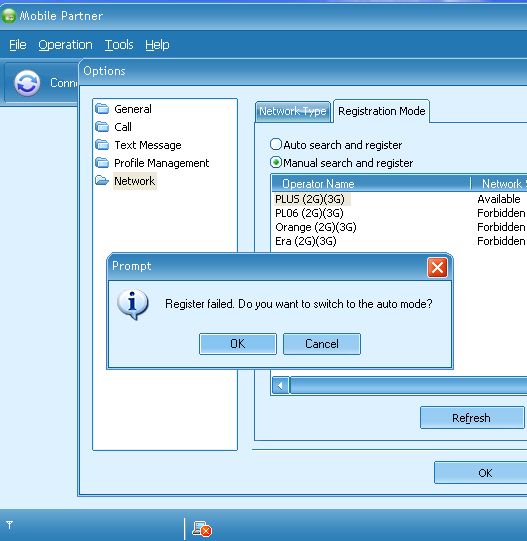Click the Available status of PLUS
Viewport: 527px width, 541px height.
[x=499, y=199]
